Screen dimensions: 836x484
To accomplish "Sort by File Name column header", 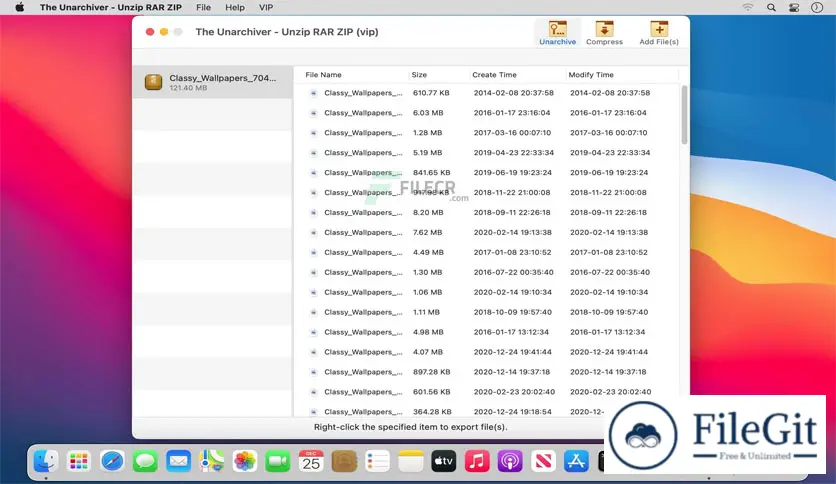I will tap(323, 75).
